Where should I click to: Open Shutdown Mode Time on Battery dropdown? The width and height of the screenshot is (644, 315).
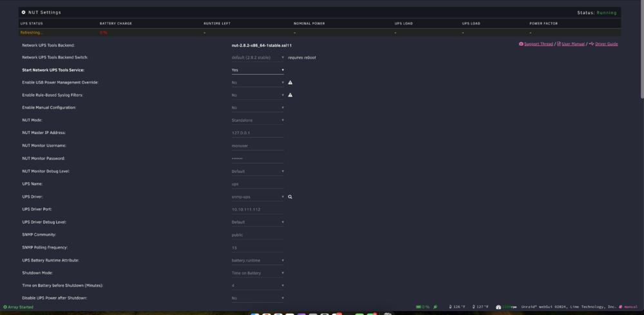coord(258,273)
